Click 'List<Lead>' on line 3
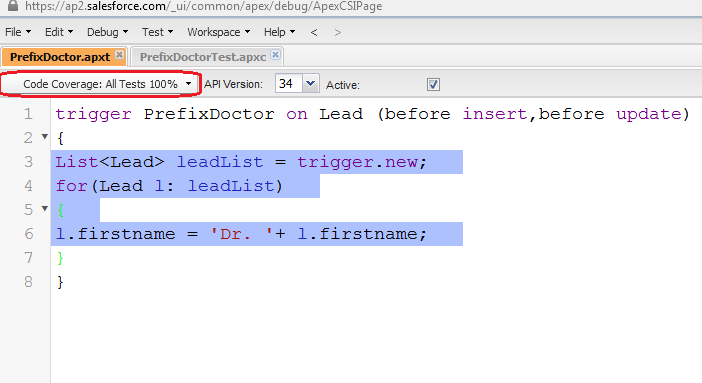This screenshot has width=702, height=383. (110, 162)
